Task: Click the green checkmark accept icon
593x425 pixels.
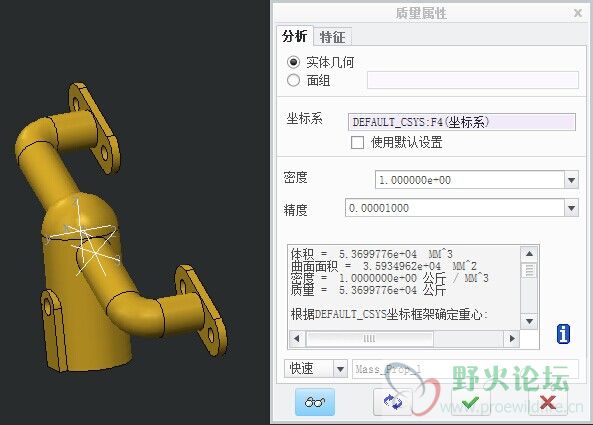Action: [x=470, y=402]
